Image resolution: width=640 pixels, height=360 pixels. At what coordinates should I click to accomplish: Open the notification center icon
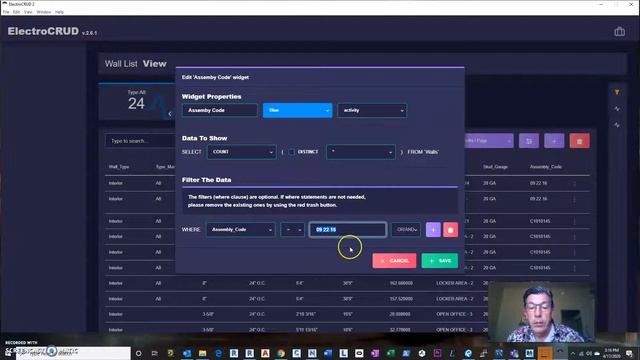(x=630, y=353)
